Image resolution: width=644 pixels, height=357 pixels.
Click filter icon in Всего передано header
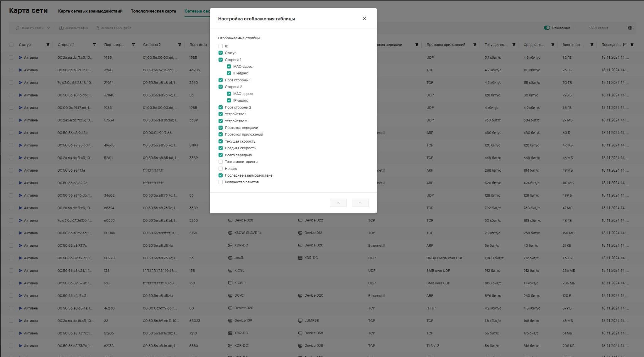(x=592, y=45)
